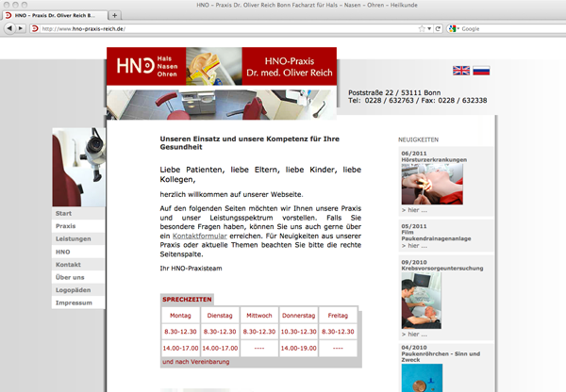Open the Hörsturzerkrankungen news article
Screen dimensions: 566x392
pos(440,159)
